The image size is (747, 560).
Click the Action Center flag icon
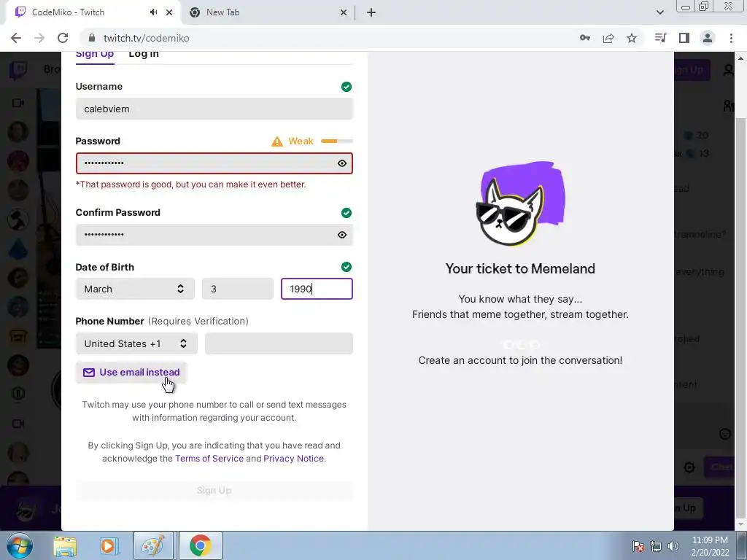pyautogui.click(x=638, y=545)
